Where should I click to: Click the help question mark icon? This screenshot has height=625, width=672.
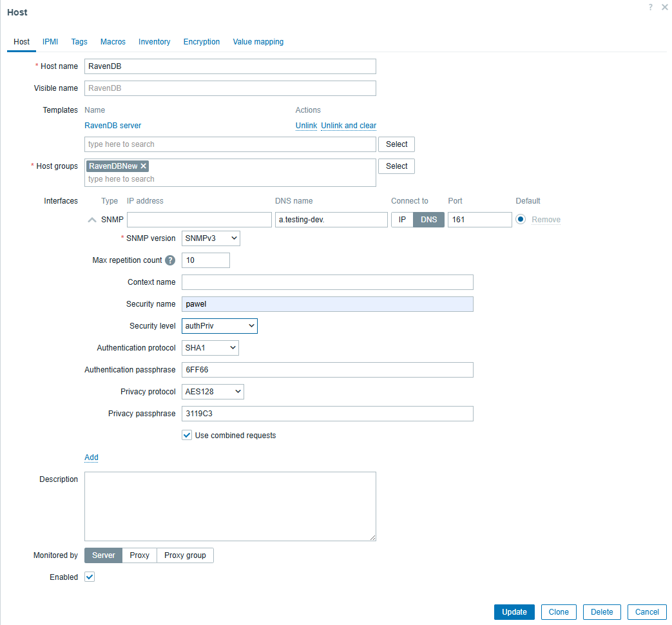tap(651, 7)
